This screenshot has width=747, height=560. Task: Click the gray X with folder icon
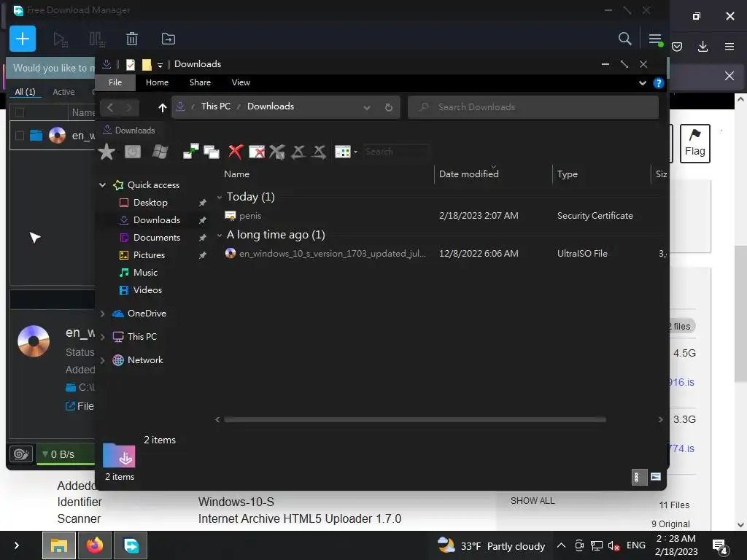click(276, 152)
